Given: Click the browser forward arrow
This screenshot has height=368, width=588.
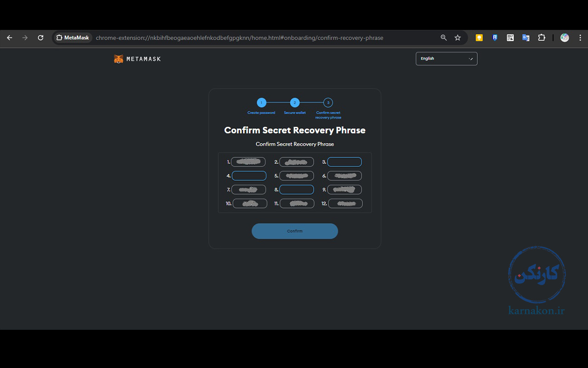Looking at the screenshot, I should (x=25, y=38).
